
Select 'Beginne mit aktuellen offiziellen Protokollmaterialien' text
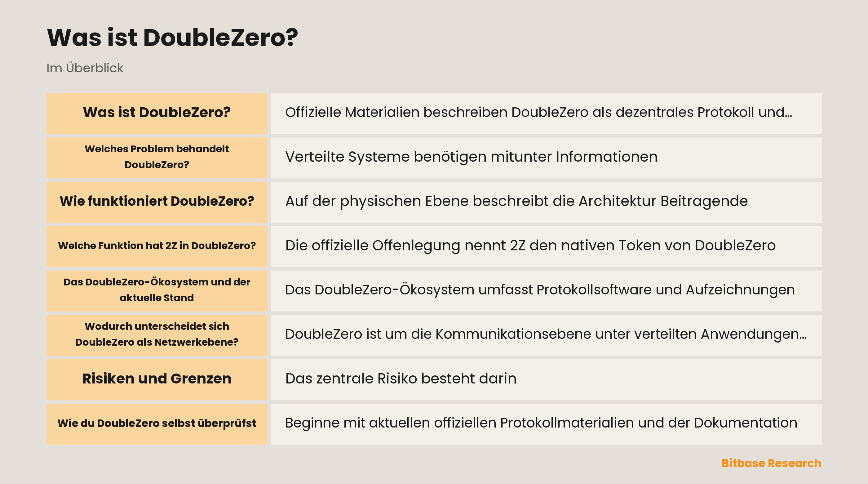coord(460,423)
